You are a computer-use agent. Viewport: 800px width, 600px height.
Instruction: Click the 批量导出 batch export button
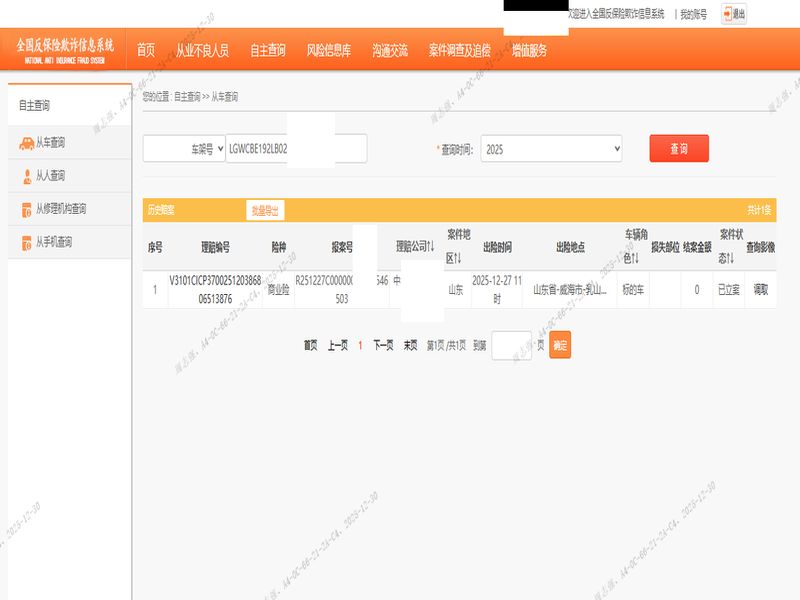click(266, 210)
